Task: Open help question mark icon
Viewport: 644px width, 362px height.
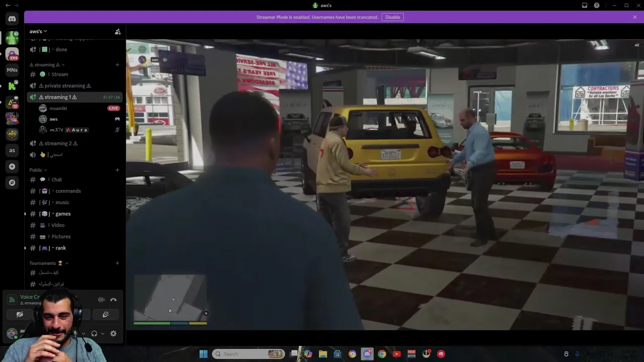Action: [x=597, y=6]
